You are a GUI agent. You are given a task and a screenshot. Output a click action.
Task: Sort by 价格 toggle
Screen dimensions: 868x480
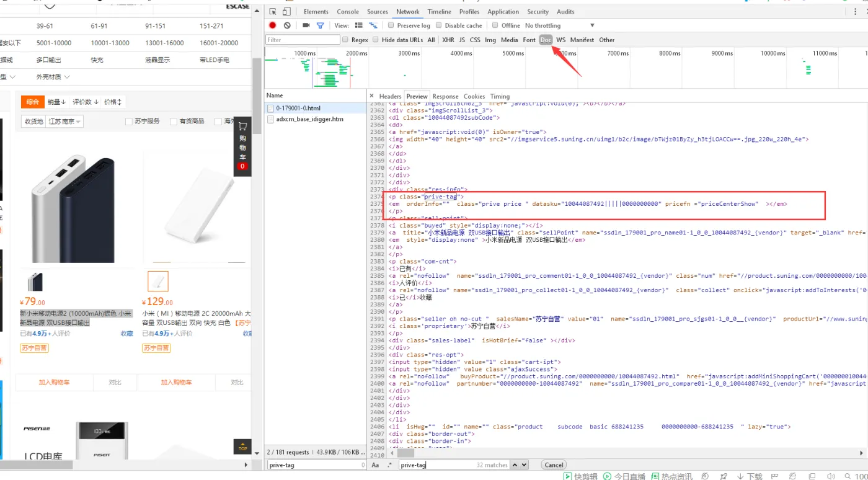click(x=113, y=102)
